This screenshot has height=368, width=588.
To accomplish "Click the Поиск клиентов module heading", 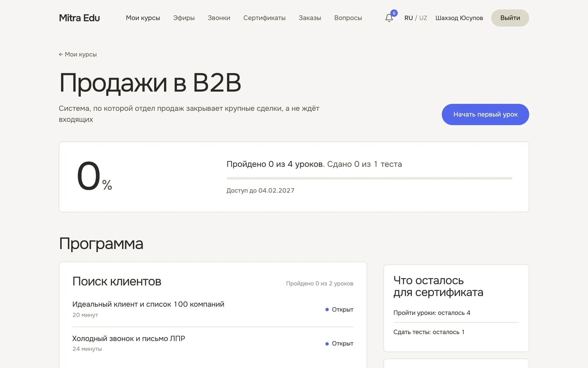I will (117, 281).
